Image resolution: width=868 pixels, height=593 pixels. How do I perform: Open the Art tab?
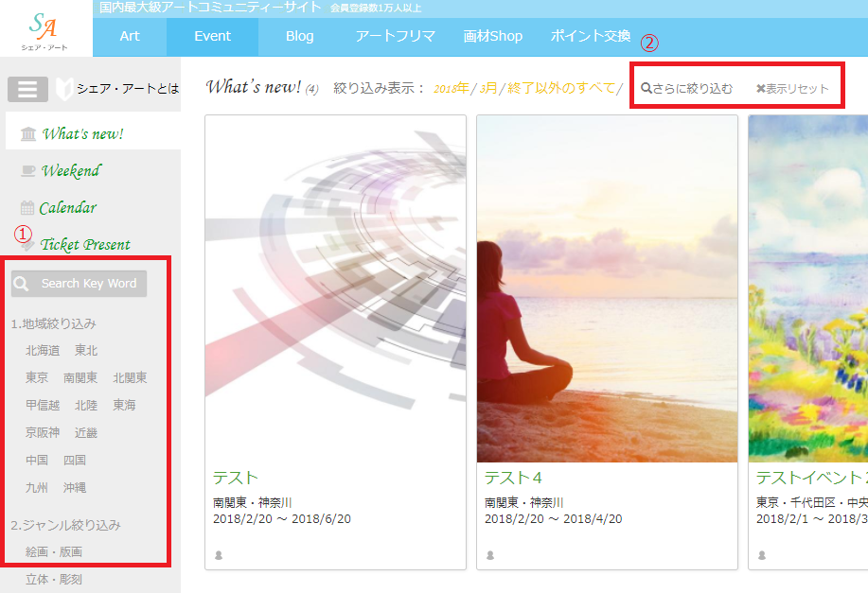(x=130, y=37)
